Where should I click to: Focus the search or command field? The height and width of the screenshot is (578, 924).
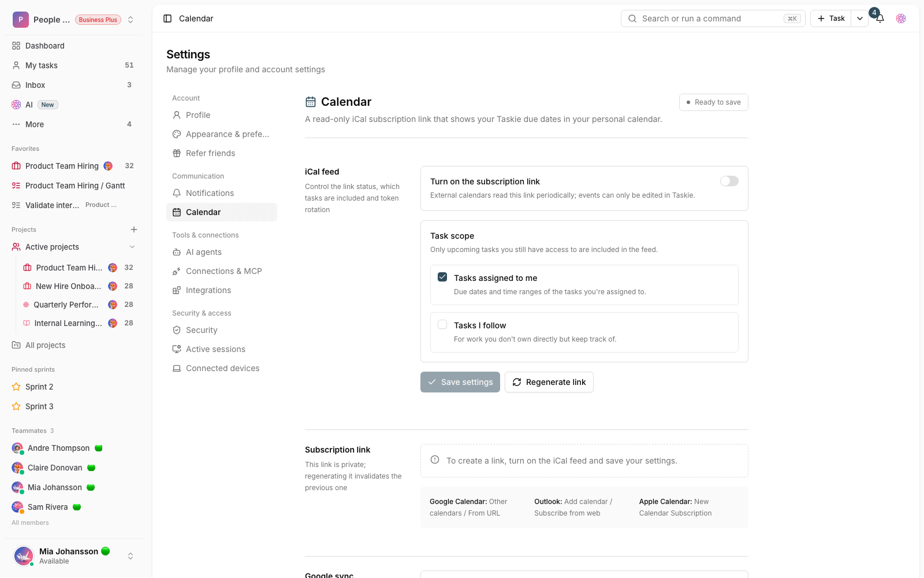point(713,18)
